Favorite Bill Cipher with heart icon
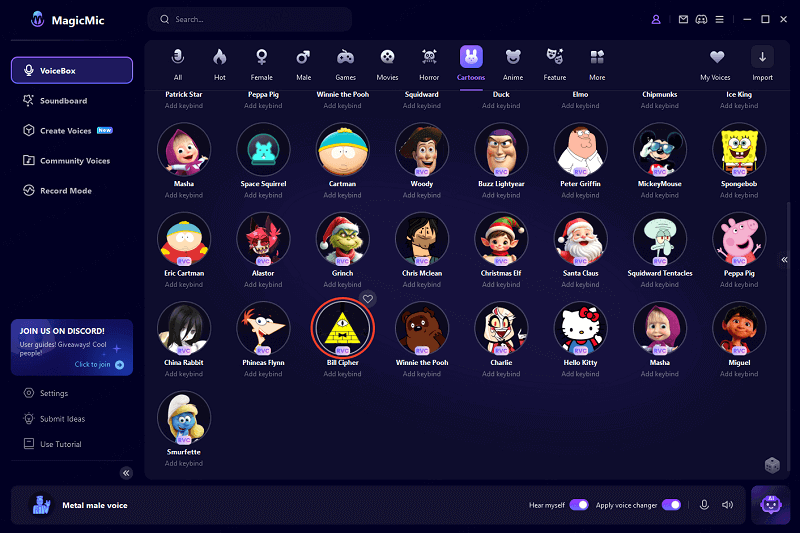Screen dimensions: 800x533 (368, 298)
